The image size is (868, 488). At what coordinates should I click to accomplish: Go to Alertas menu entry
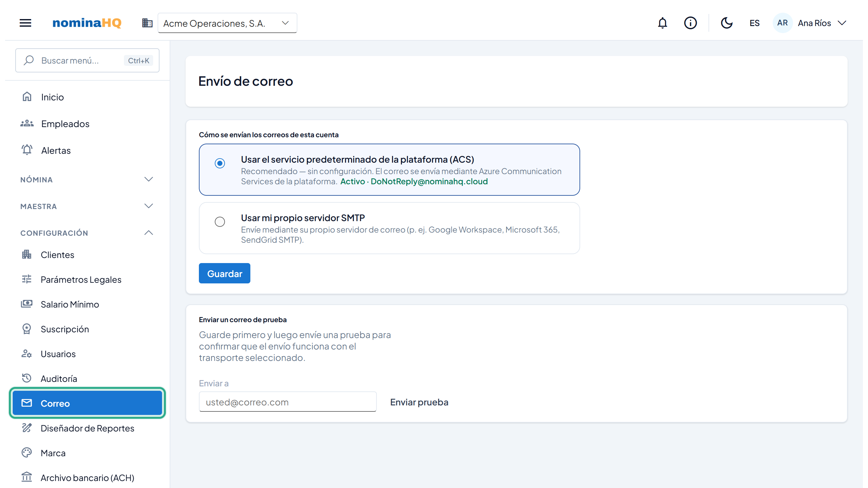87,150
